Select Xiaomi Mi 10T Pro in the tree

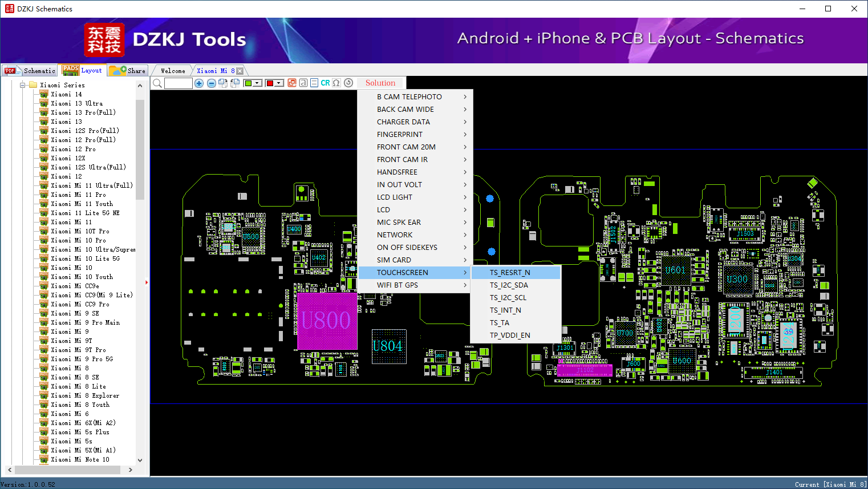(x=80, y=231)
